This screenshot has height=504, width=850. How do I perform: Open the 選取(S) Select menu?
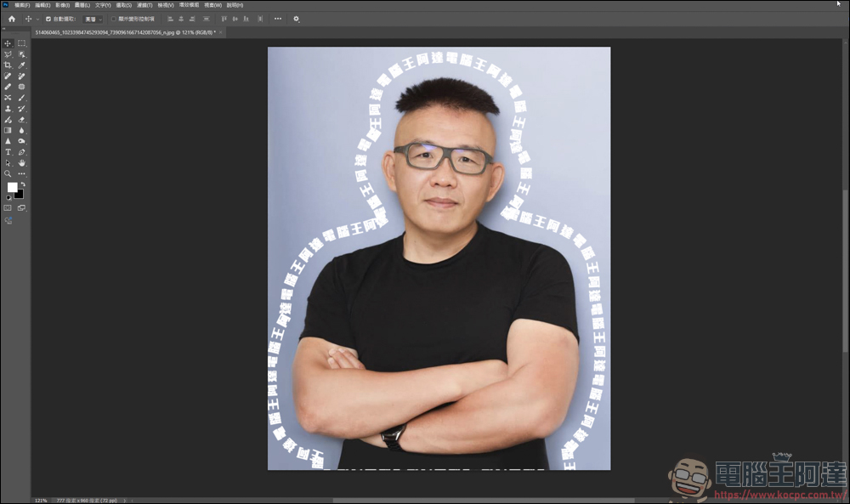pos(123,5)
